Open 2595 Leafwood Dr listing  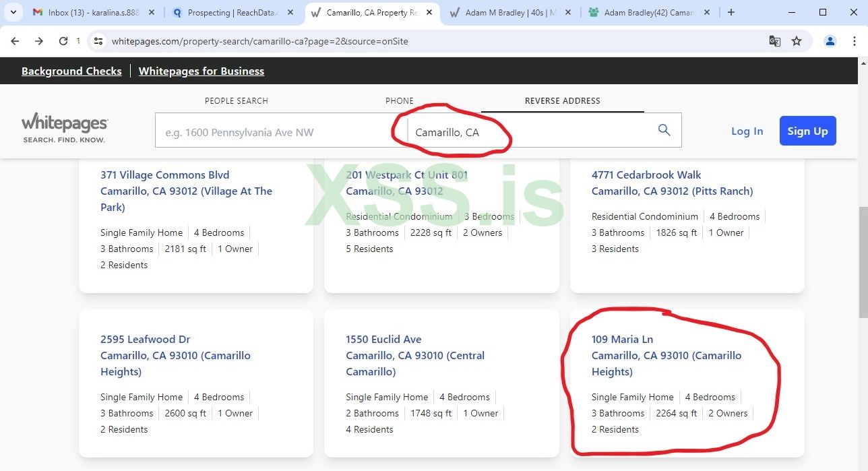175,355
